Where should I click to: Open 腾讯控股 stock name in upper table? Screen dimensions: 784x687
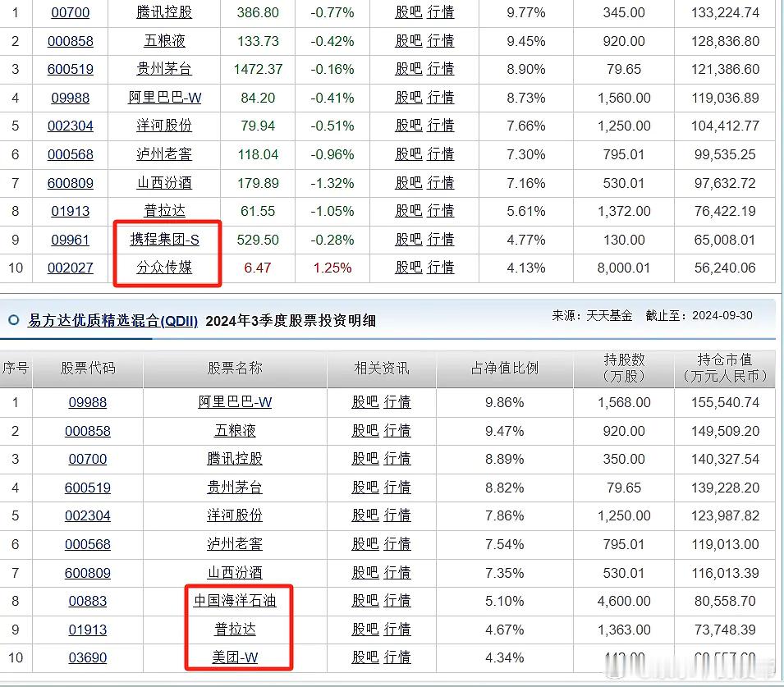click(164, 12)
